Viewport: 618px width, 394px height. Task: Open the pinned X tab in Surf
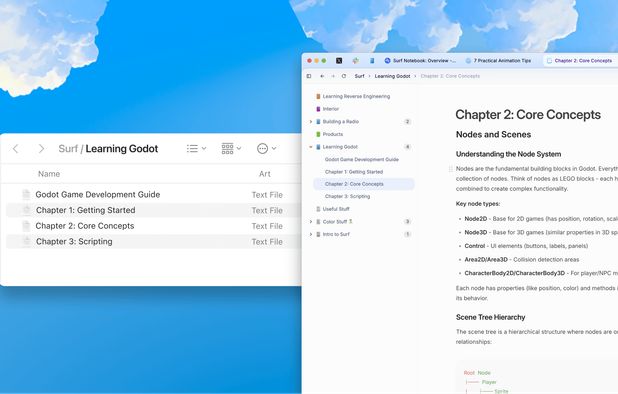[x=339, y=61]
